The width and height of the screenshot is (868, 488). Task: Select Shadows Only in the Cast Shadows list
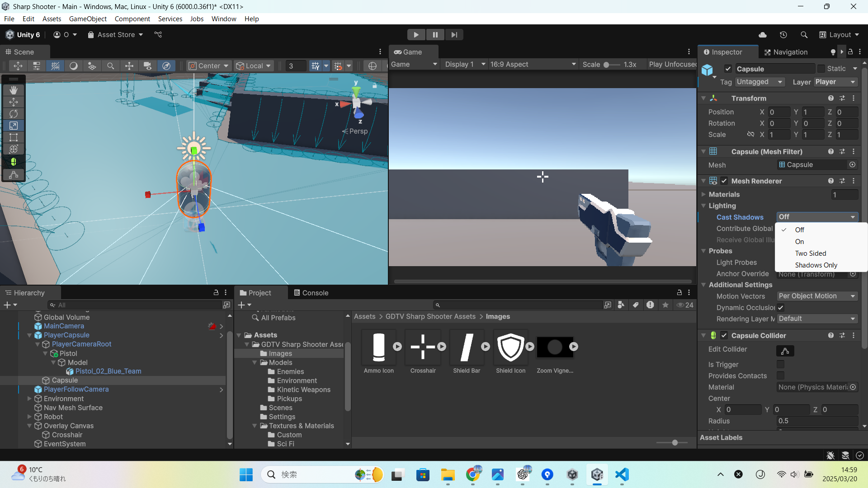tap(816, 265)
